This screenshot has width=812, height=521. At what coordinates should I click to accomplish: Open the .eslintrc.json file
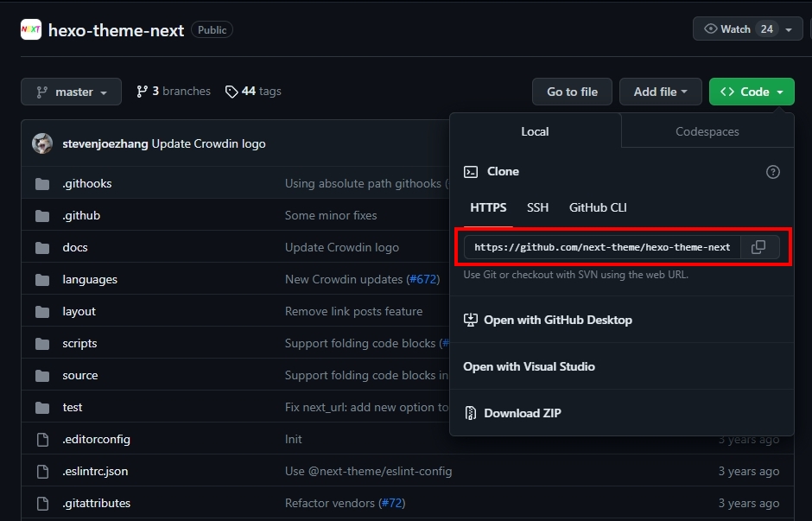[95, 471]
